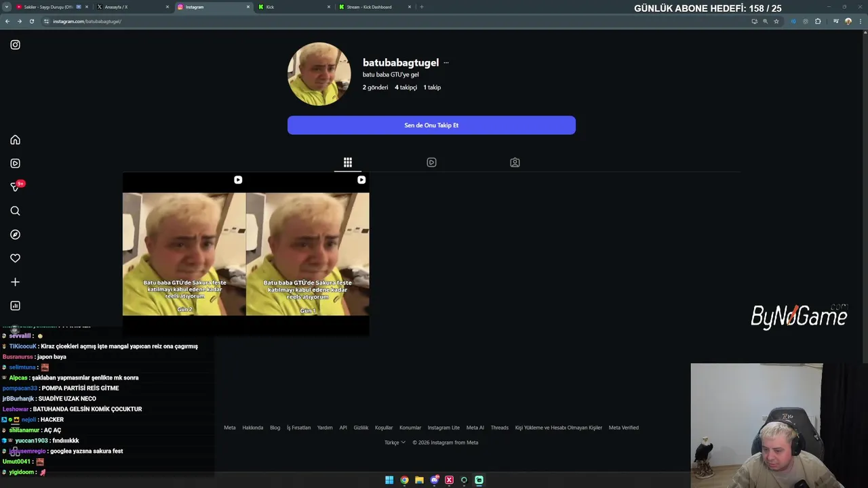The width and height of the screenshot is (868, 488).
Task: Switch to the Anasayfa / X tab
Action: (132, 7)
